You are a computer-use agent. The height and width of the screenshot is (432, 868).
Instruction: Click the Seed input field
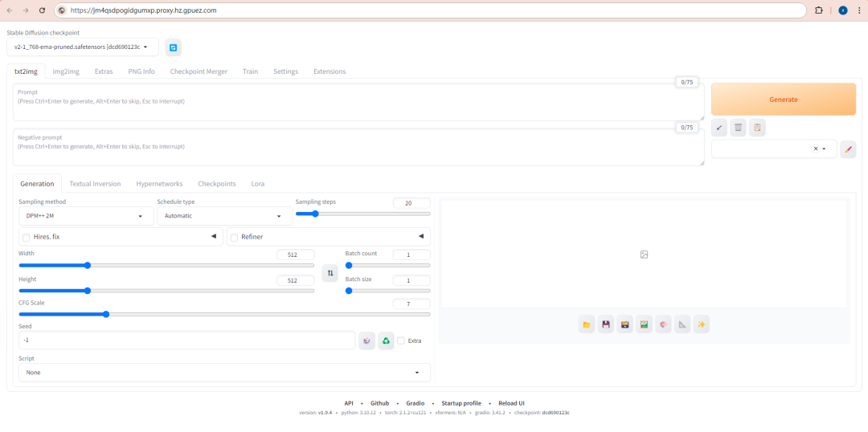[x=187, y=340]
